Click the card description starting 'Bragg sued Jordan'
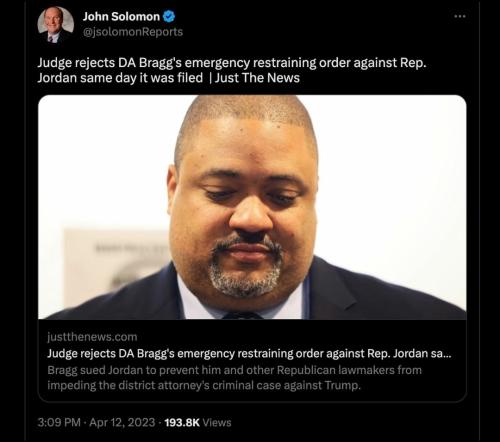 [x=234, y=378]
